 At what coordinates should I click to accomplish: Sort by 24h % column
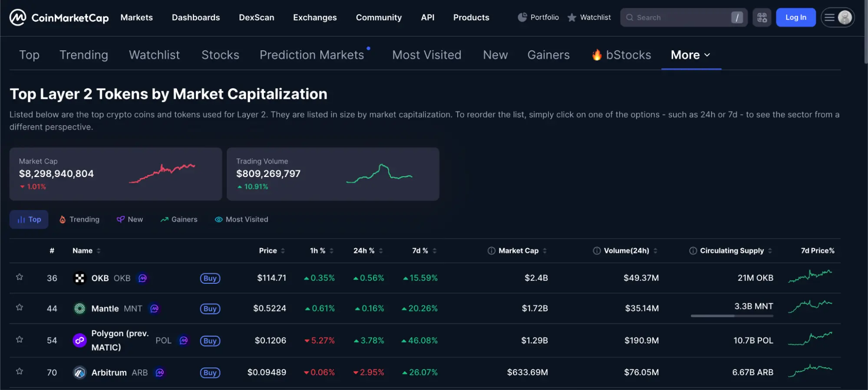(368, 251)
